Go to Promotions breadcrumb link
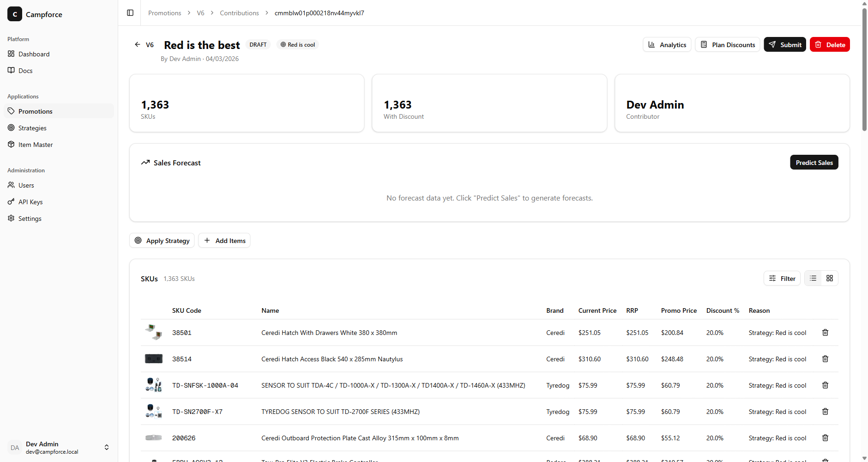 pyautogui.click(x=164, y=13)
